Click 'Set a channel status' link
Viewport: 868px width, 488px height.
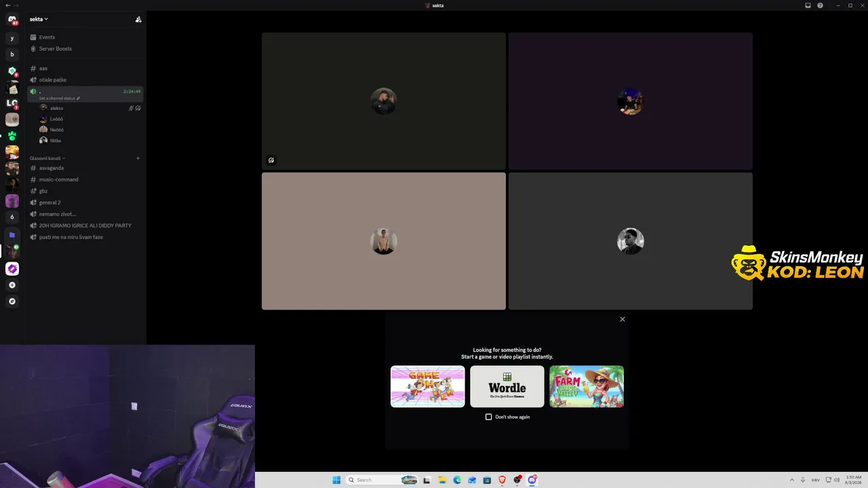[57, 98]
